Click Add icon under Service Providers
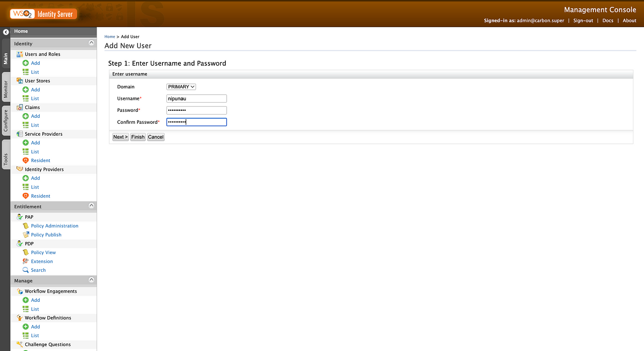This screenshot has height=351, width=644. coord(26,143)
